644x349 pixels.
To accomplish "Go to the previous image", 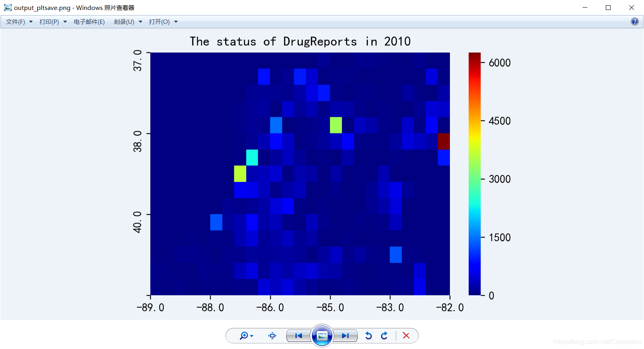I will (x=298, y=336).
